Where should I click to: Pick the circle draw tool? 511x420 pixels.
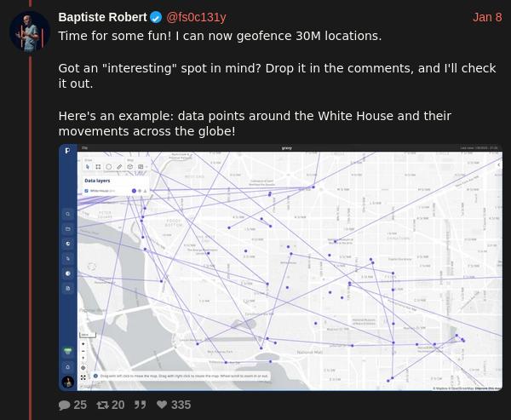click(109, 167)
